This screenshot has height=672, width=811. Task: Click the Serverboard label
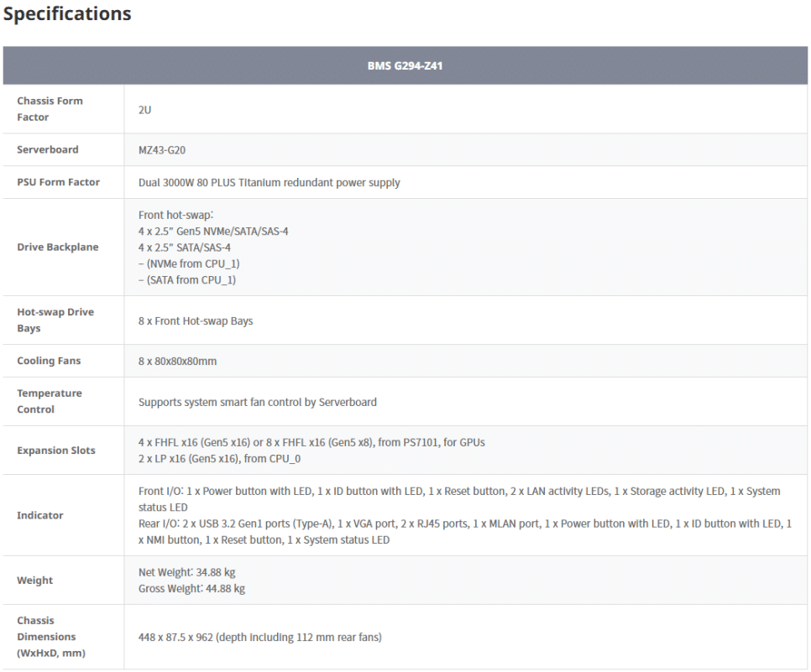tap(48, 149)
